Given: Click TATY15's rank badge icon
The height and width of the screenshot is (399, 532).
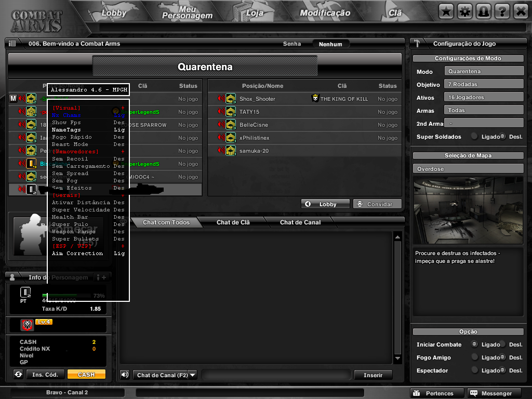Looking at the screenshot, I should 231,112.
